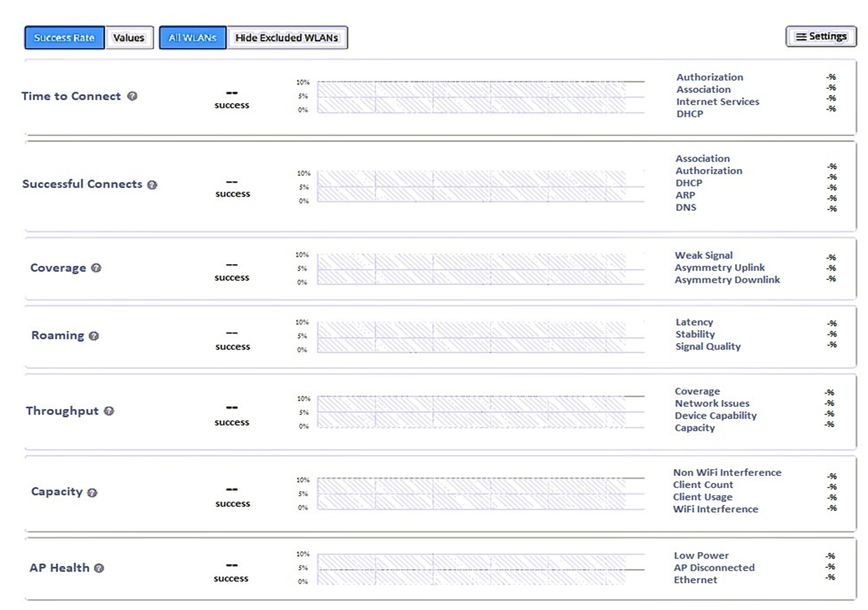Expand the Successful Connects metric title
This screenshot has height=610, width=868.
(82, 184)
